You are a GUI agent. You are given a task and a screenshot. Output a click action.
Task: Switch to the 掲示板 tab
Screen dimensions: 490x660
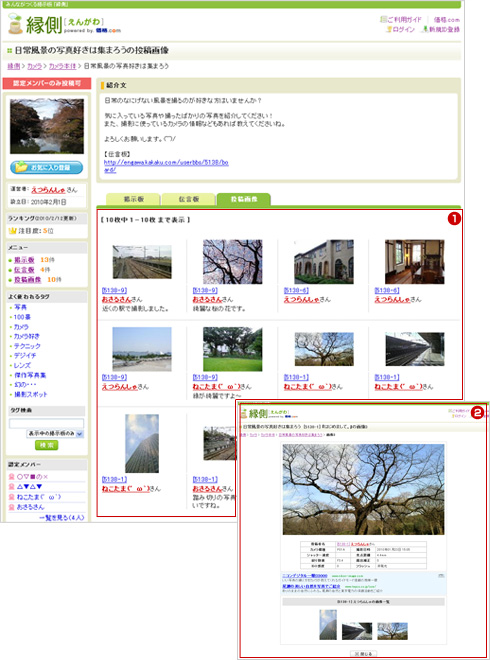(x=133, y=200)
